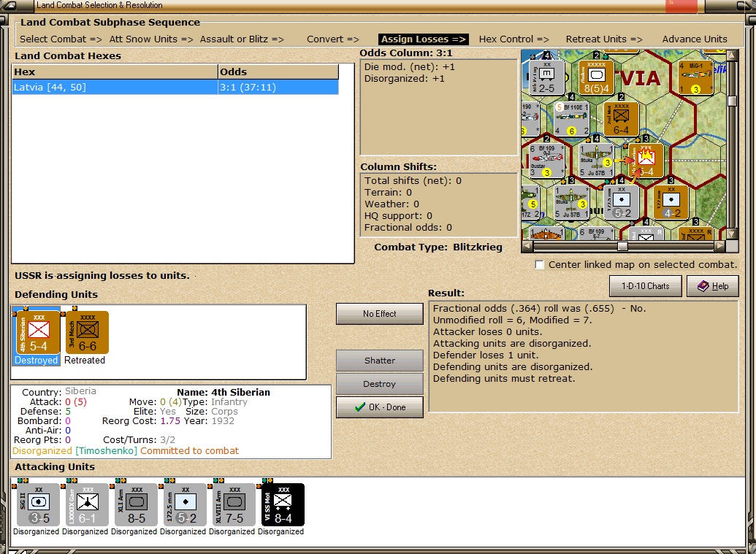This screenshot has height=554, width=756.
Task: Click the Hex column header
Action: pos(115,72)
